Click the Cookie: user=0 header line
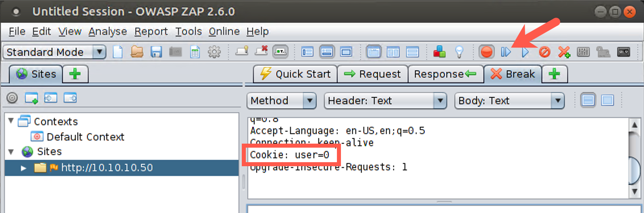Image resolution: width=644 pixels, height=213 pixels. pyautogui.click(x=290, y=155)
